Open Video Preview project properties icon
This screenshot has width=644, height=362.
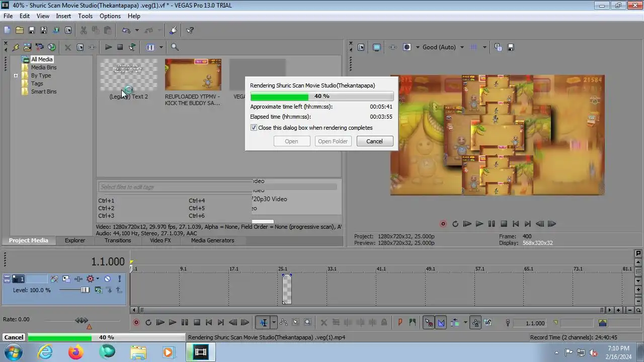[361, 47]
